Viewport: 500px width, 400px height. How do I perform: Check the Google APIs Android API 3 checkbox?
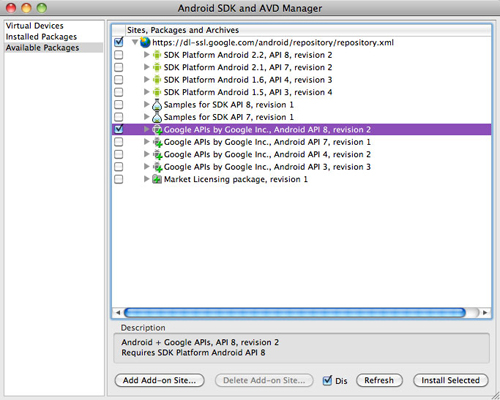tap(119, 167)
